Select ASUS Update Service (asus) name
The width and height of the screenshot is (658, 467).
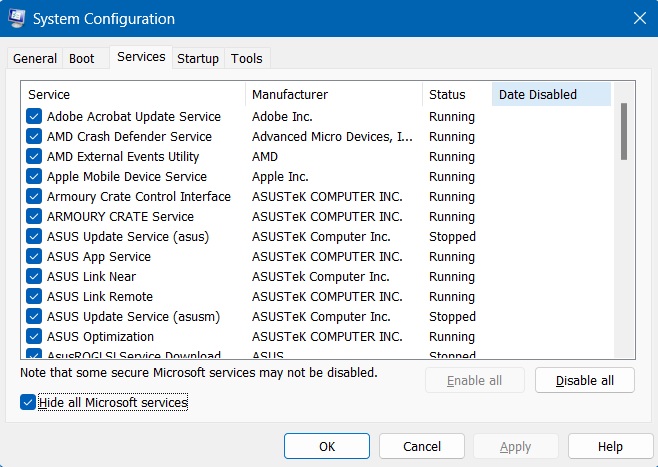point(128,237)
